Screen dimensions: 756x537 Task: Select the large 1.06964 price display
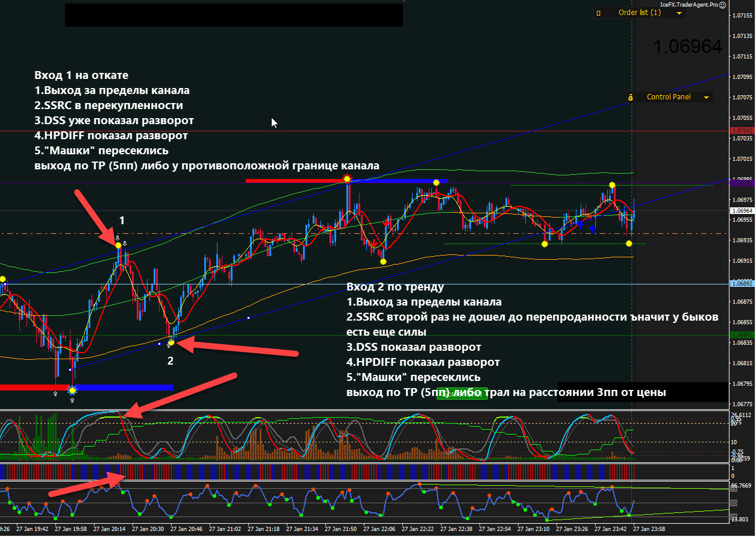[687, 46]
